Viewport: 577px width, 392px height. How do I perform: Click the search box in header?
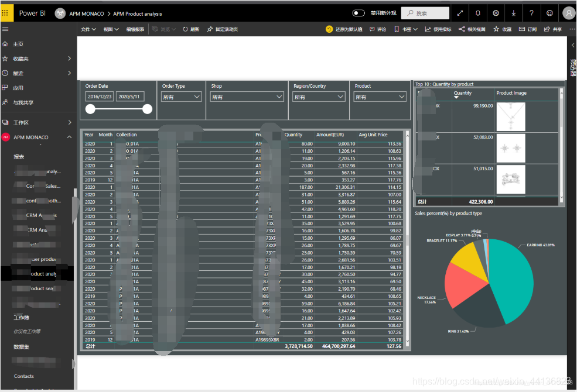click(x=425, y=13)
